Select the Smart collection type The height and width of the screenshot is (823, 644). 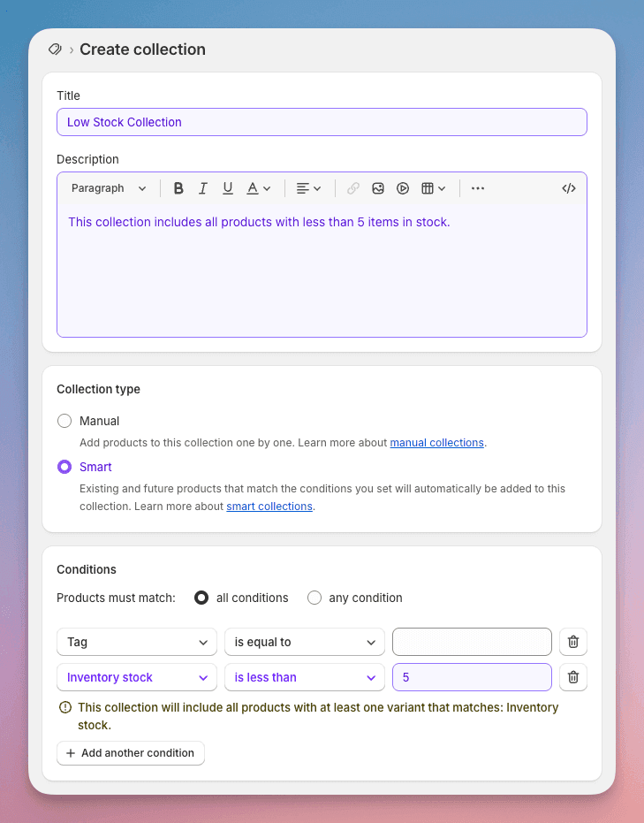click(64, 467)
